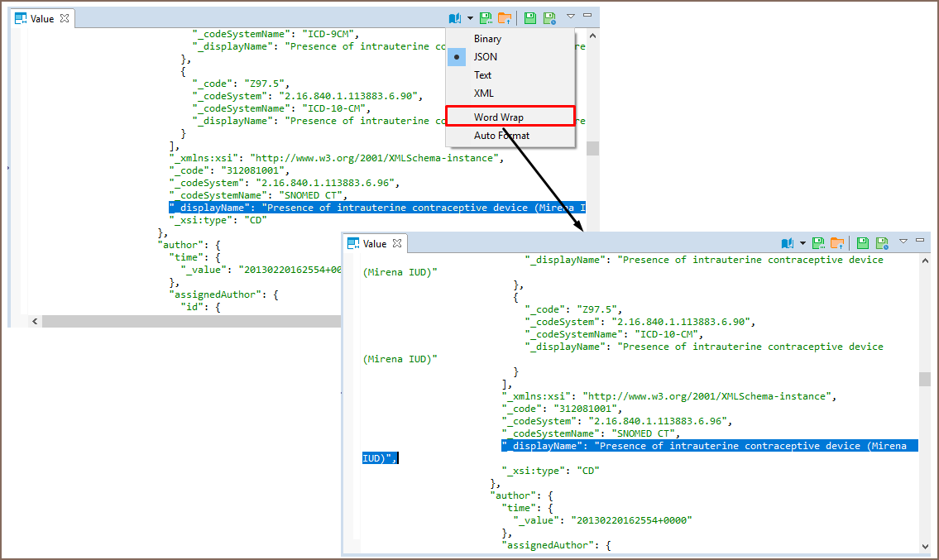939x560 pixels.
Task: Click the plain green save icon in lower panel
Action: [x=863, y=242]
